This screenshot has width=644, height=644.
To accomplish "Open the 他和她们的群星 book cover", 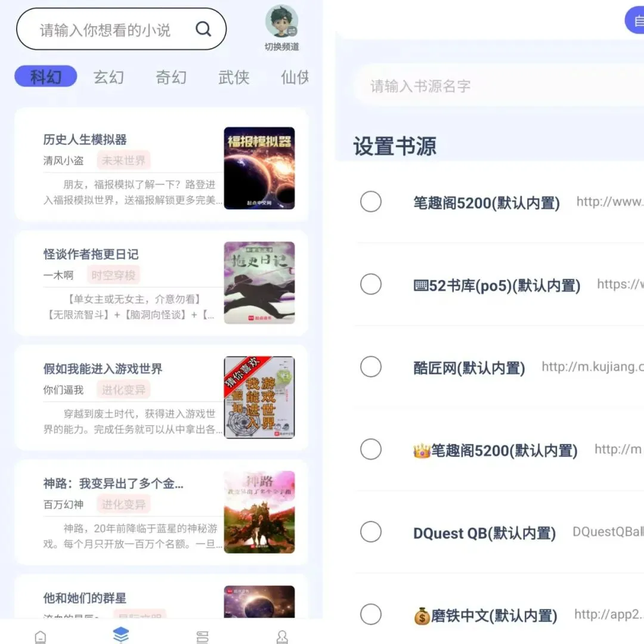I will (259, 602).
